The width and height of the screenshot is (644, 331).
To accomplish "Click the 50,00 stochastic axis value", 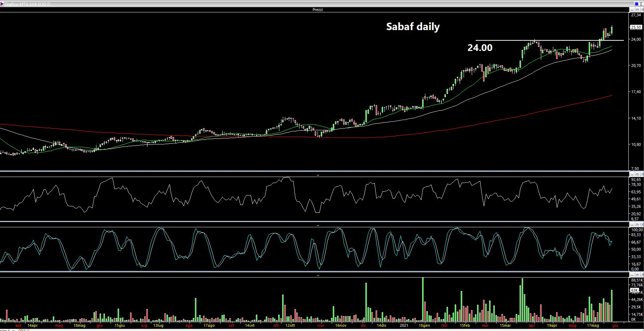I will 636,249.
